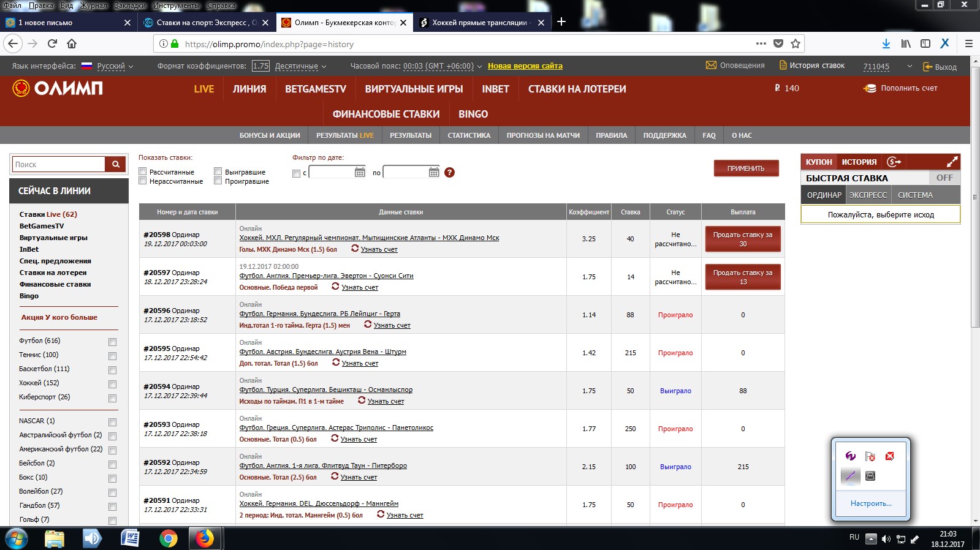Open Ставки Live (62) in sidebar

pos(48,214)
